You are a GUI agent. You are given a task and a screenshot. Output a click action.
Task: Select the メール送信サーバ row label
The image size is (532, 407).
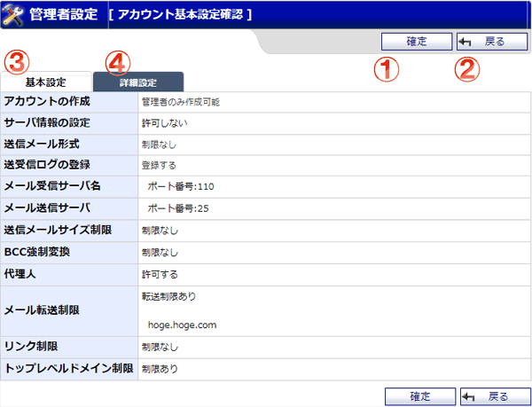(x=47, y=208)
